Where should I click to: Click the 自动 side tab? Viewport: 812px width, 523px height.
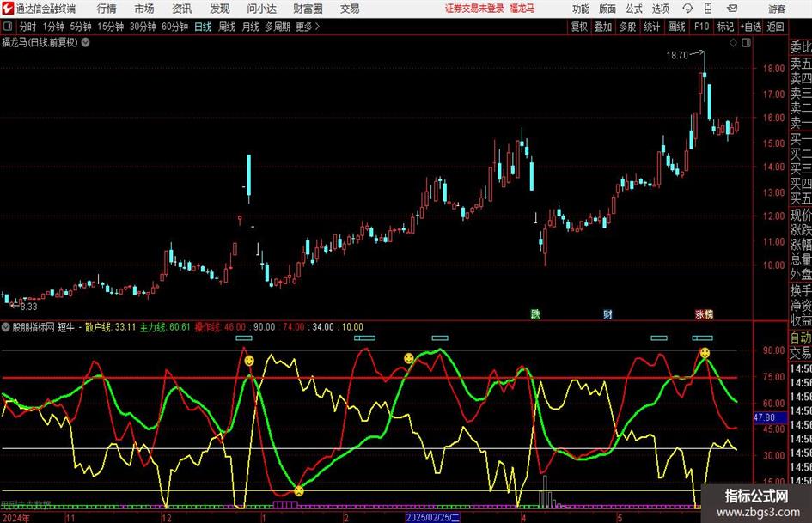[801, 338]
